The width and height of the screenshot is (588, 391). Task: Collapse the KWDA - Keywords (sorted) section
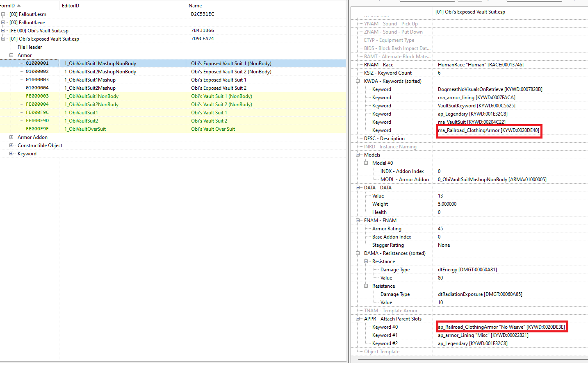(x=358, y=81)
